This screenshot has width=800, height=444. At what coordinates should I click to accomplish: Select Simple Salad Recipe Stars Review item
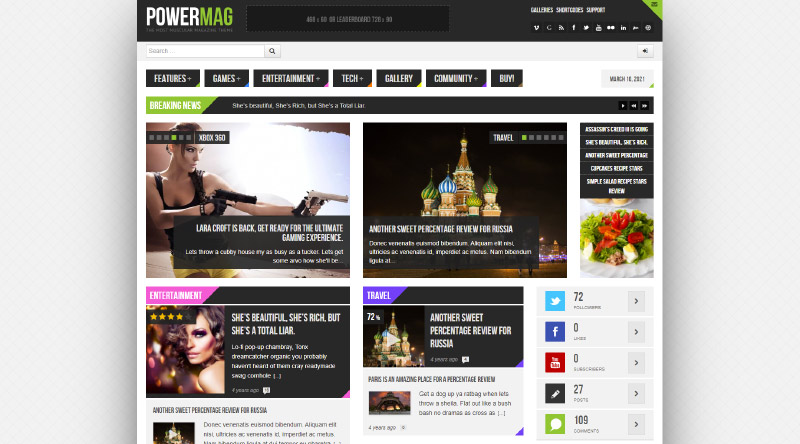[616, 186]
